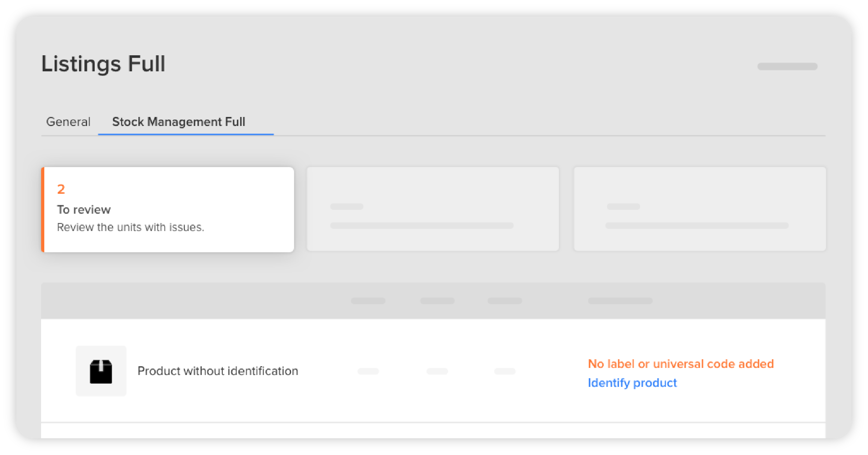Click the orange number 2 counter
The image size is (868, 455).
click(x=61, y=189)
